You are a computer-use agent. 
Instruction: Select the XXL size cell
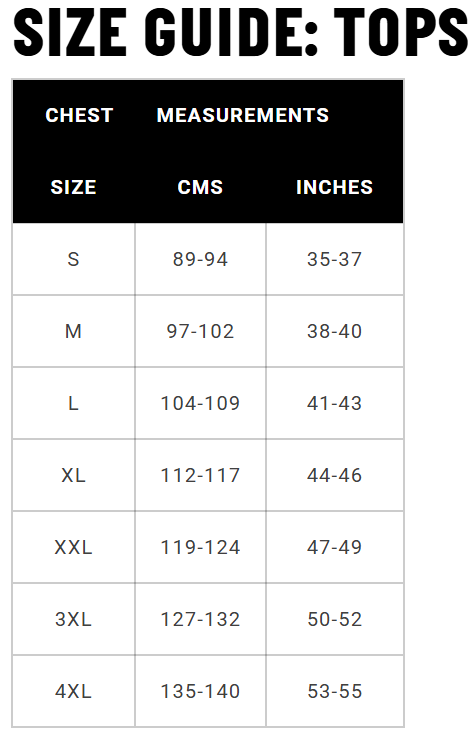coord(73,547)
